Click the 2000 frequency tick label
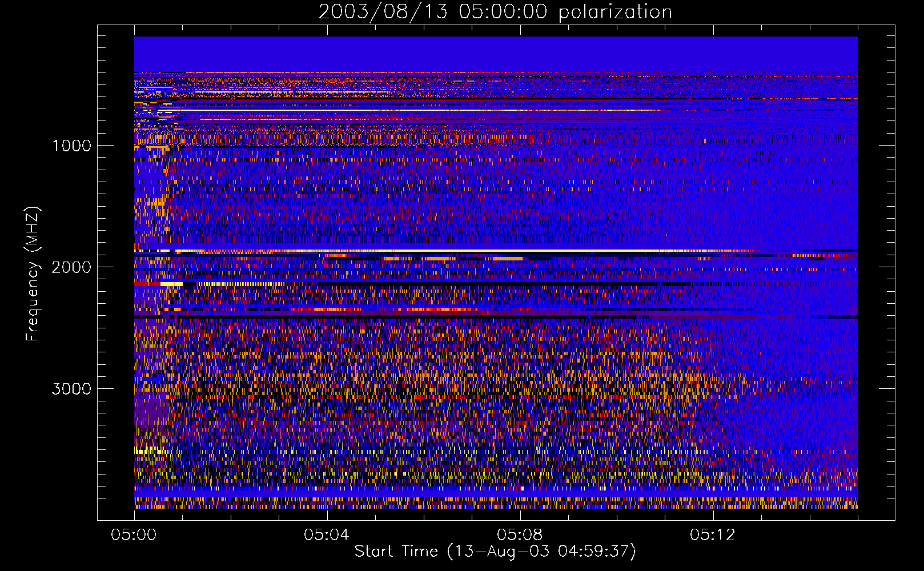 pyautogui.click(x=71, y=267)
